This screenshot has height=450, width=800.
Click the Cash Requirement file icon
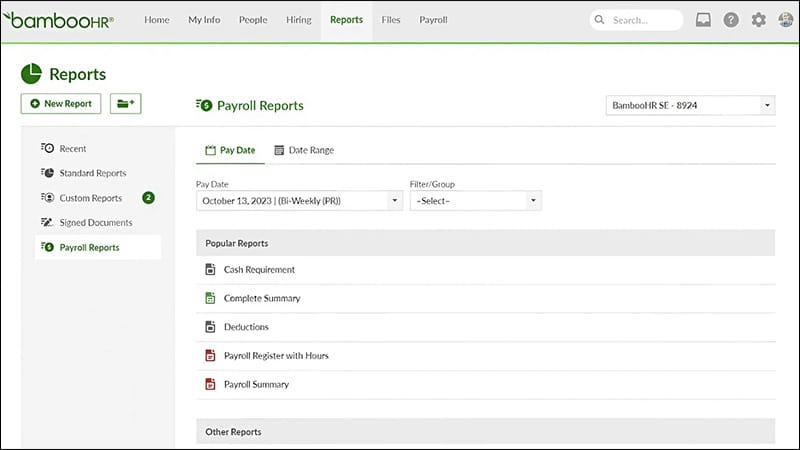point(210,269)
